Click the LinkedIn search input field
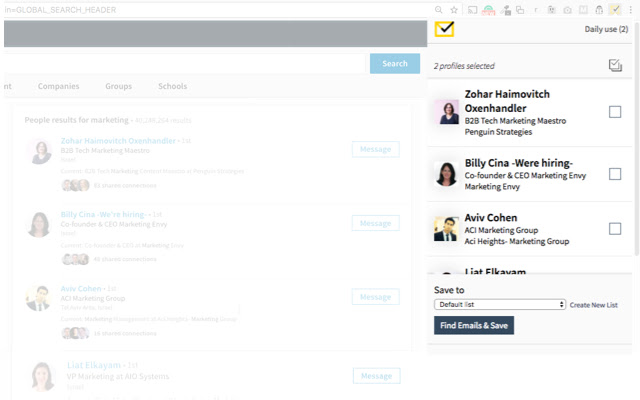Viewport: 640px width, 400px height. (x=184, y=63)
